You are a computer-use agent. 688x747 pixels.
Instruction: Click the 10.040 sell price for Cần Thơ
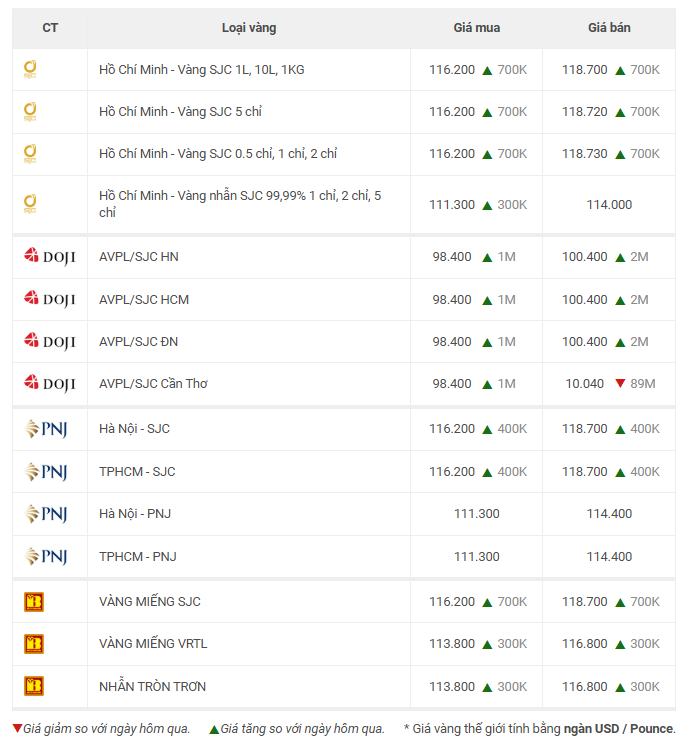[585, 384]
